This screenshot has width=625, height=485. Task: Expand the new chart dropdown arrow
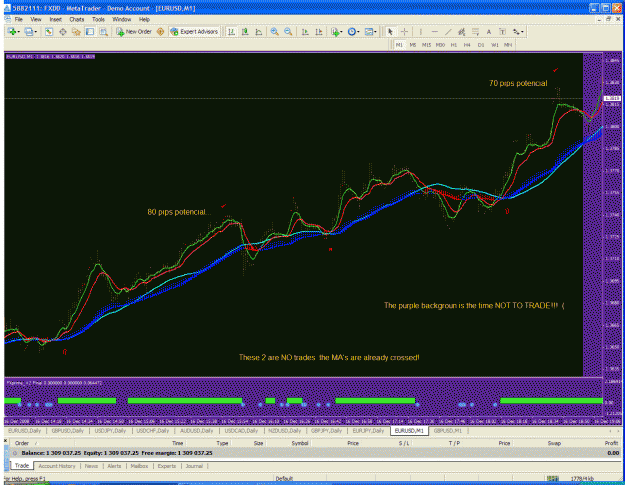click(19, 32)
